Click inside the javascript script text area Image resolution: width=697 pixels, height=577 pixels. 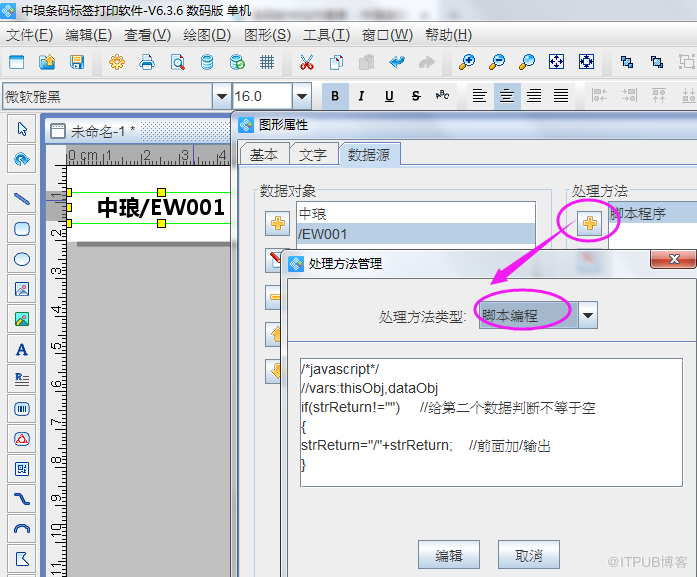(491, 422)
